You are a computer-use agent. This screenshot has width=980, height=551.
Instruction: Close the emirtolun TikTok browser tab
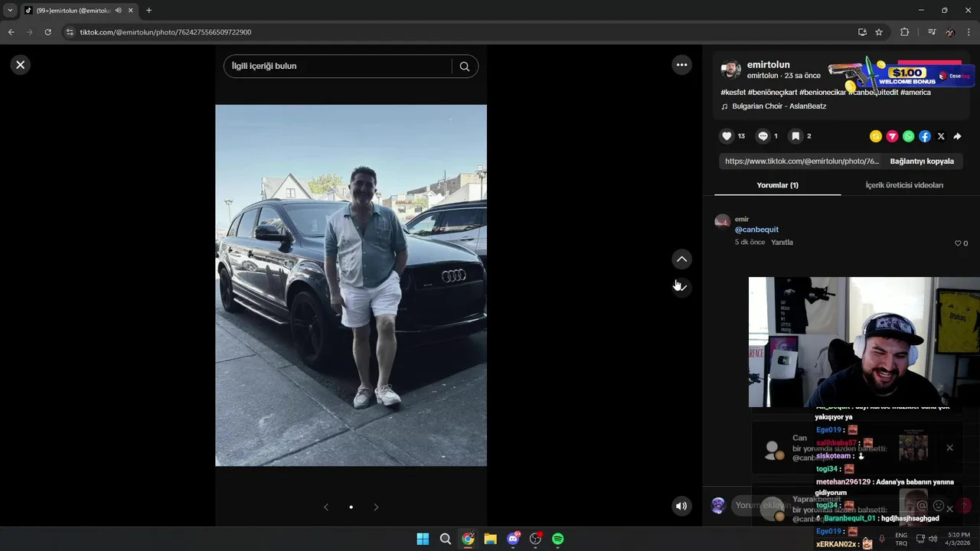130,11
